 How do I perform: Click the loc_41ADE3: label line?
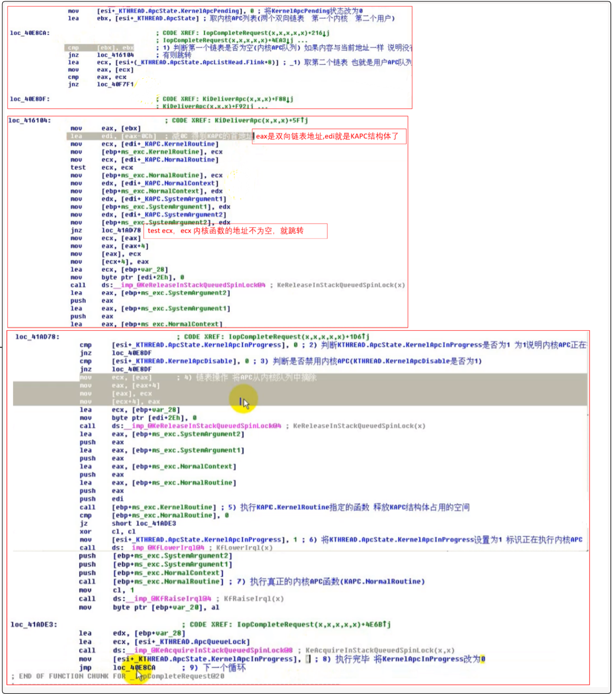coord(34,624)
